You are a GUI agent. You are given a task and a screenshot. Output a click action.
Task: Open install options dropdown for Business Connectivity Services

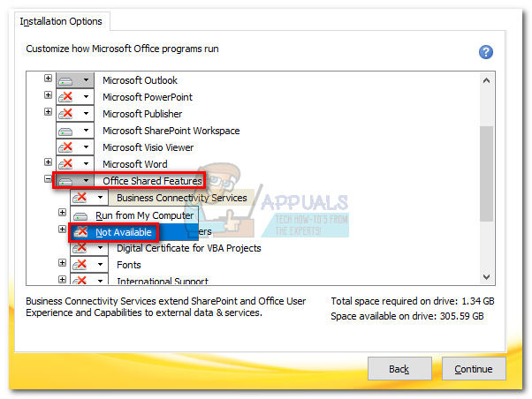101,198
